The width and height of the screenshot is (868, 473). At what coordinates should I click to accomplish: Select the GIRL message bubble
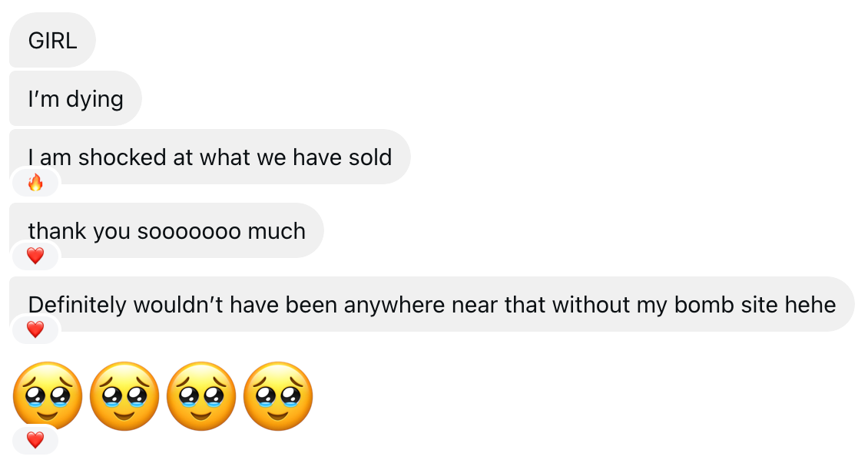52,41
